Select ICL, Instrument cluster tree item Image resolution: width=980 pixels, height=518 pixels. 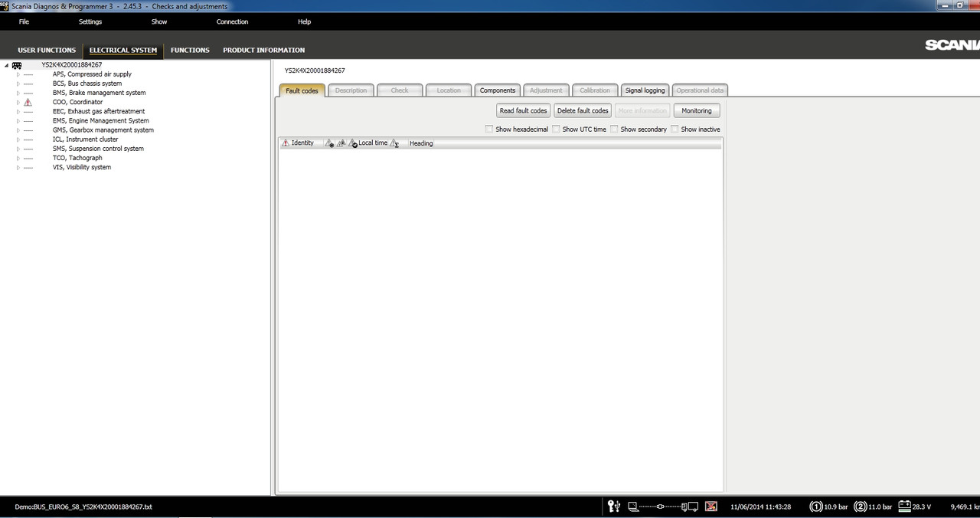(85, 139)
